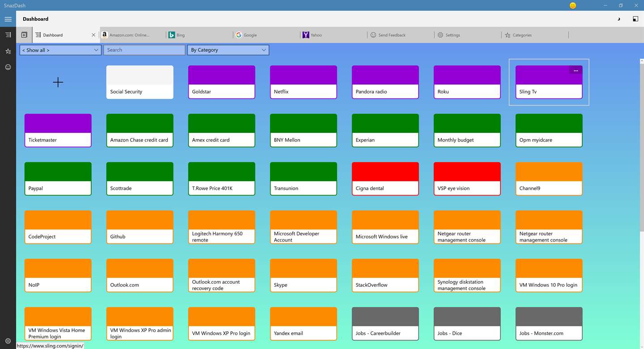
Task: Switch to the Amazon.com tab
Action: click(x=133, y=35)
